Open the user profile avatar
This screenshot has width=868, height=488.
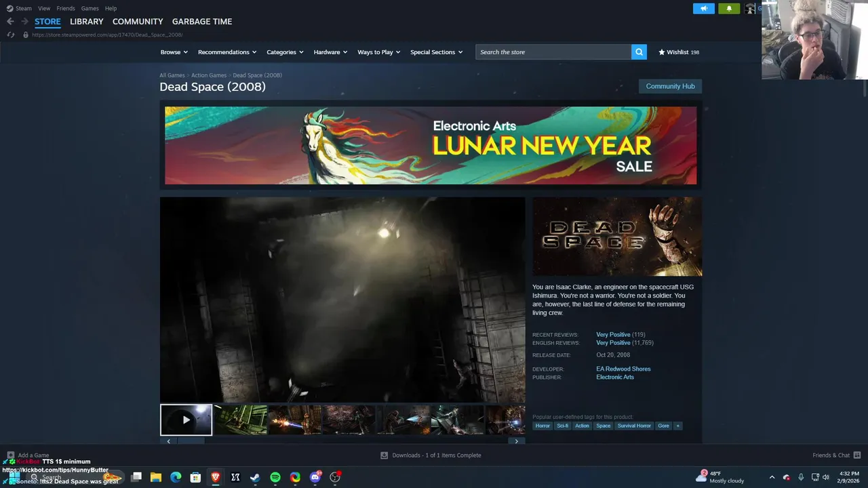coord(750,8)
